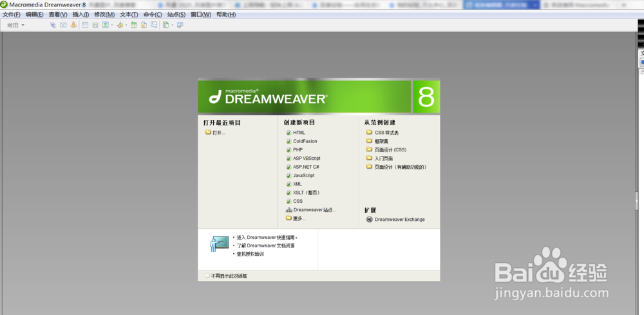Open 页面设计（有辅助功能的）samples
Screen dimensions: 644x315
[x=397, y=167]
